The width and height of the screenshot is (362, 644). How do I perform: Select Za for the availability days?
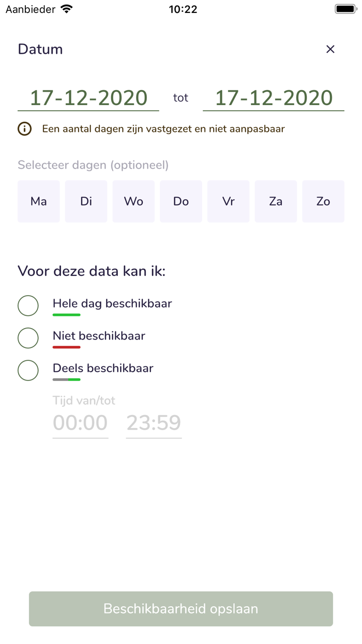276,201
